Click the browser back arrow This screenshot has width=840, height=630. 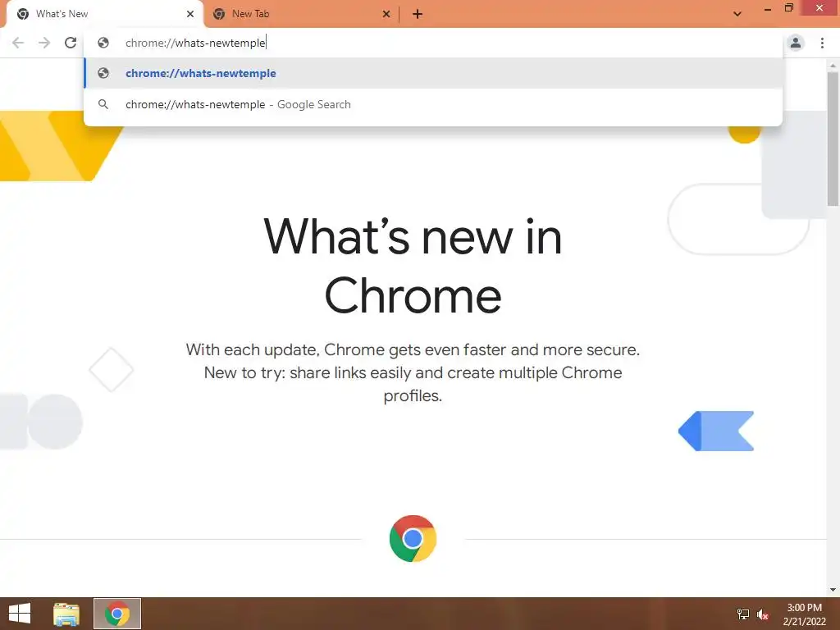(18, 43)
